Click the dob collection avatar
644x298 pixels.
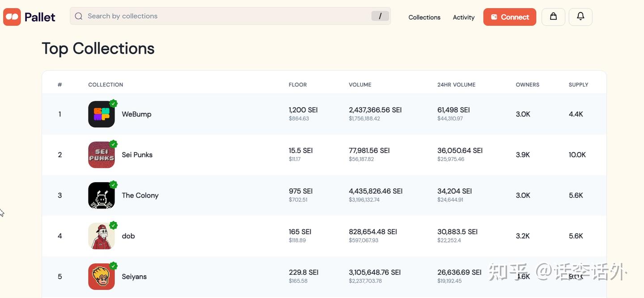[101, 236]
